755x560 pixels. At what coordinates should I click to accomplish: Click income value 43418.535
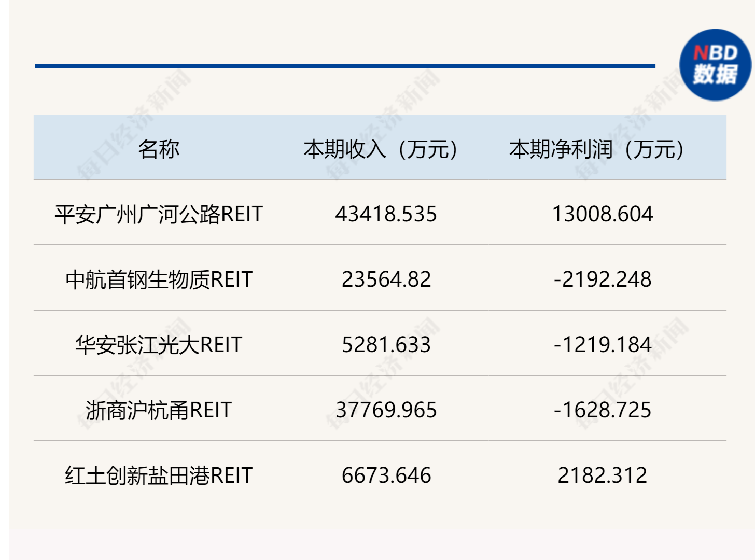[386, 214]
